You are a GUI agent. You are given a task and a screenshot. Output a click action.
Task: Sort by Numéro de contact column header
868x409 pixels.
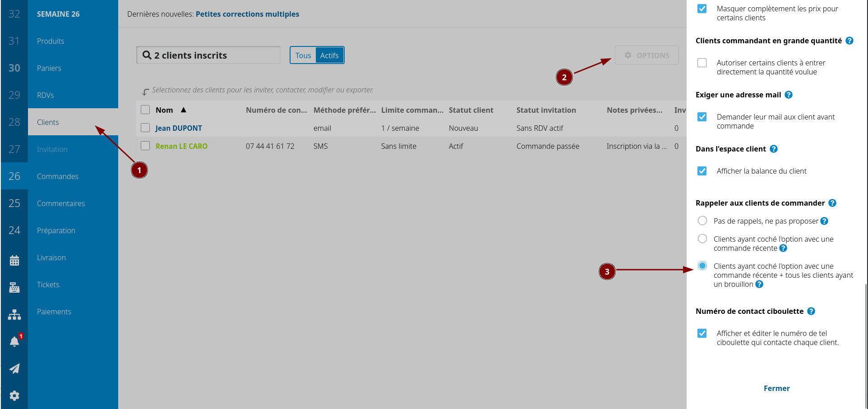pos(276,110)
